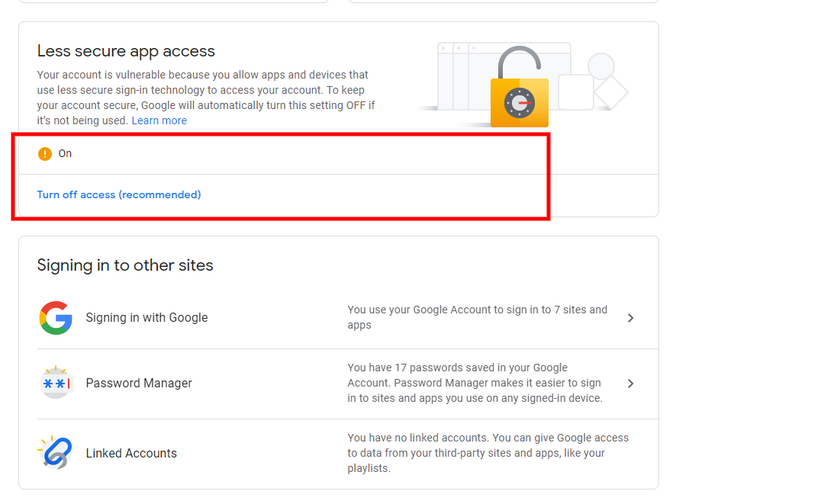Click the no linked accounts description text
Screen dimensions: 837x504
coord(488,453)
